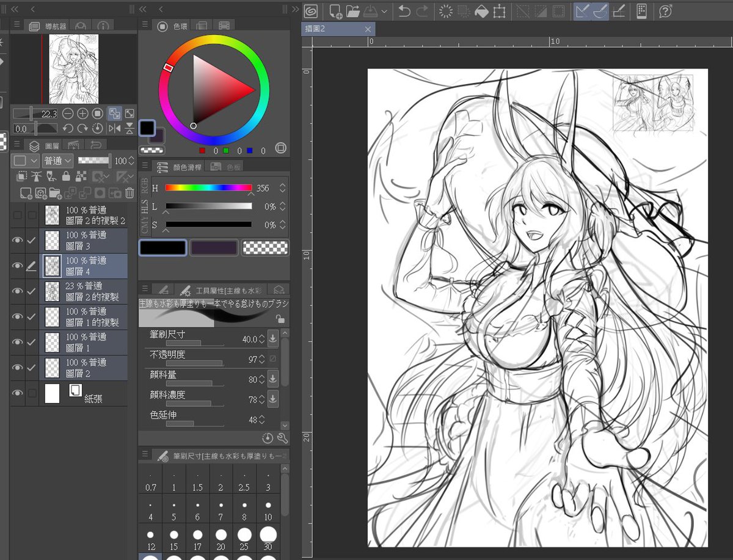Screen dimensions: 733x560
Task: Activate Scale/Rotate transform icon
Action: [499, 10]
